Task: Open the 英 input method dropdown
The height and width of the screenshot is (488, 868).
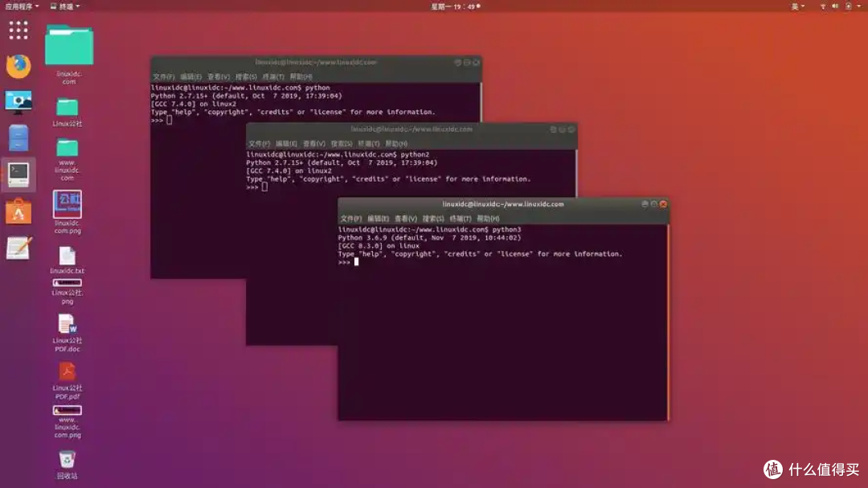Action: [798, 6]
